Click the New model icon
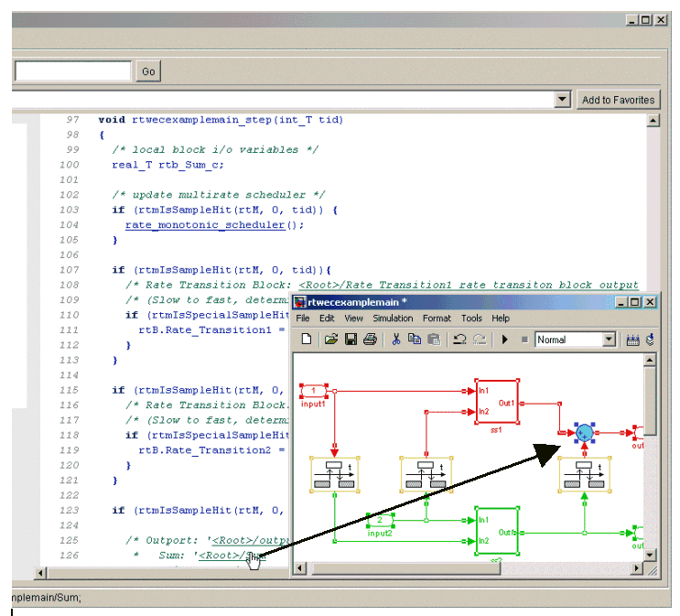 tap(307, 340)
